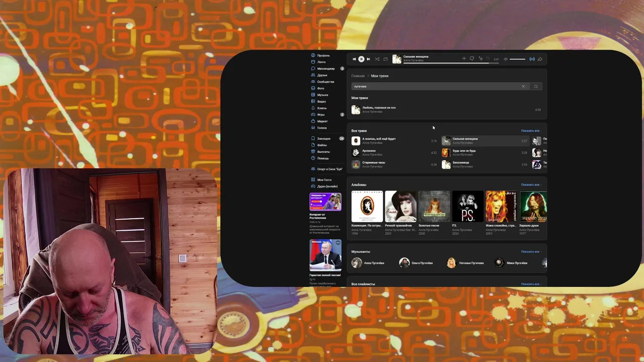Viewport: 644px width, 362px height.
Task: Open album P.S. from 2024
Action: [x=468, y=206]
